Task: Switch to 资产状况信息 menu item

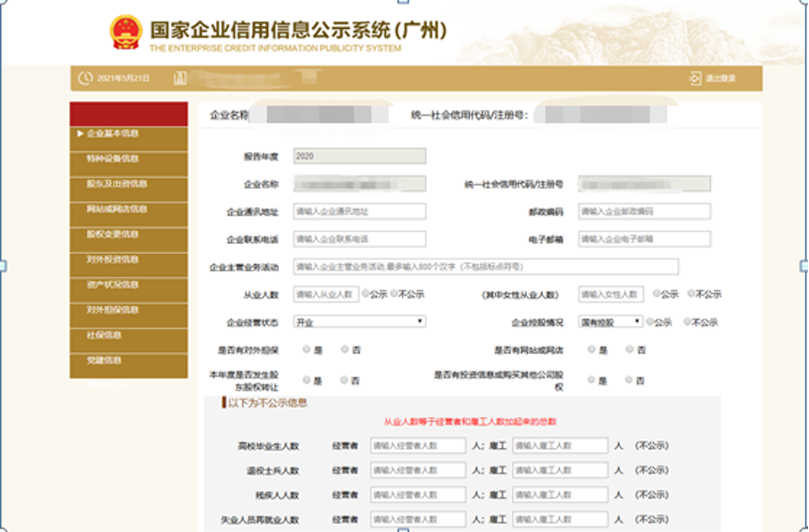Action: pyautogui.click(x=112, y=285)
